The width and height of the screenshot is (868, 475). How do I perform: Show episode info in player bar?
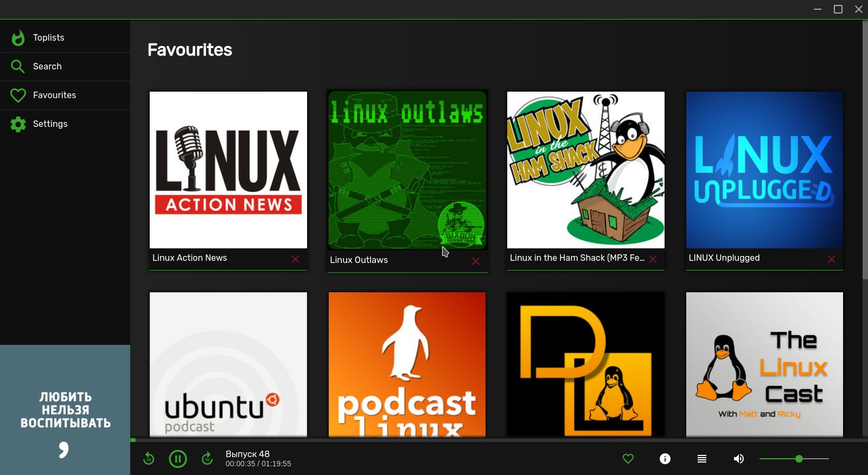point(665,459)
